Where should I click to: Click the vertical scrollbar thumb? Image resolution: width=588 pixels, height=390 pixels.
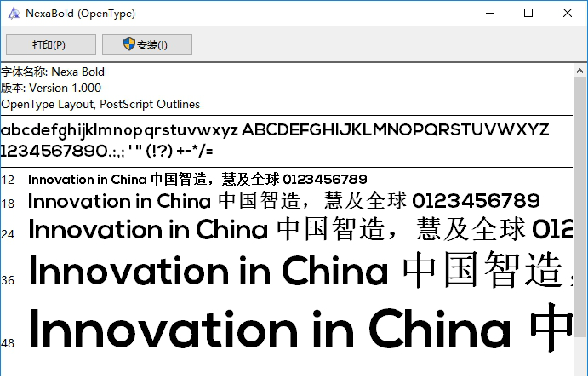pyautogui.click(x=579, y=207)
